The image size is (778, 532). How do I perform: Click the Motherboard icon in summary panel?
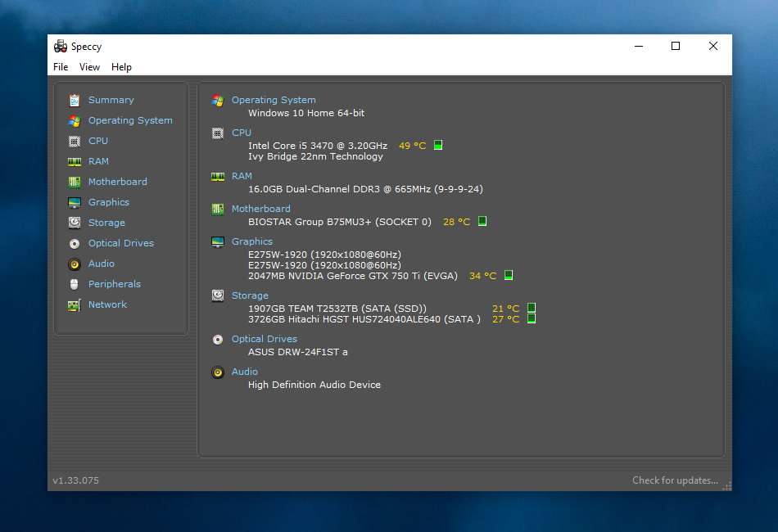(218, 210)
